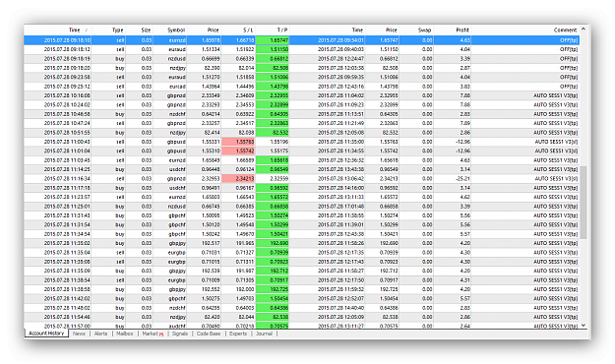Screen dimensions: 615x364
Task: Click the green T/P cell 192.690
Action: click(273, 243)
